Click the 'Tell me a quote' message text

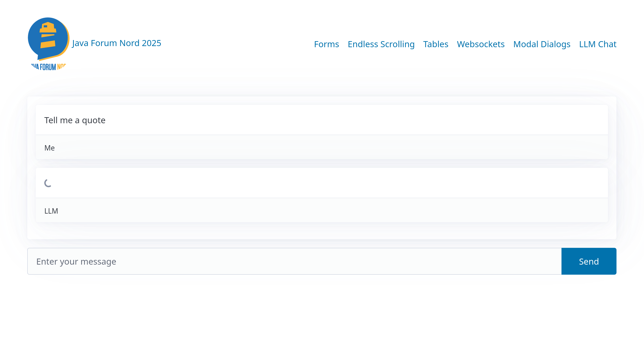coord(75,120)
